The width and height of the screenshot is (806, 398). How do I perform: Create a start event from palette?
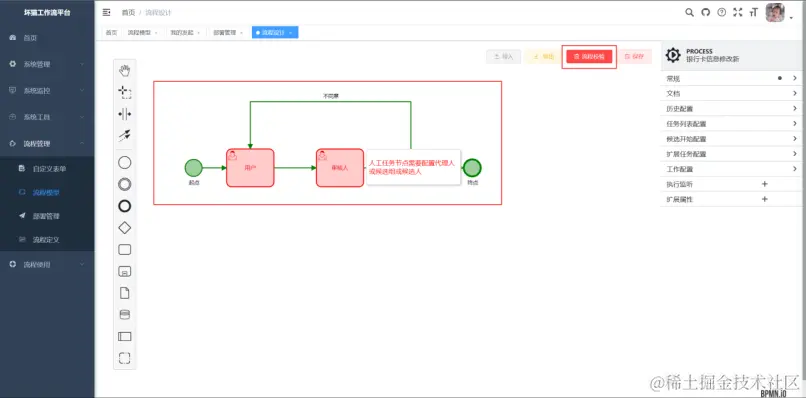[124, 163]
